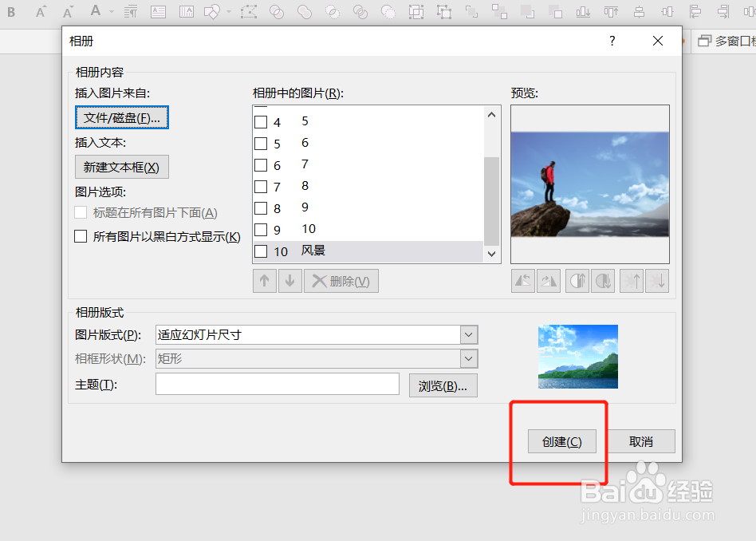The image size is (756, 541).
Task: Move selected album picture up with arrow icon
Action: pos(264,280)
